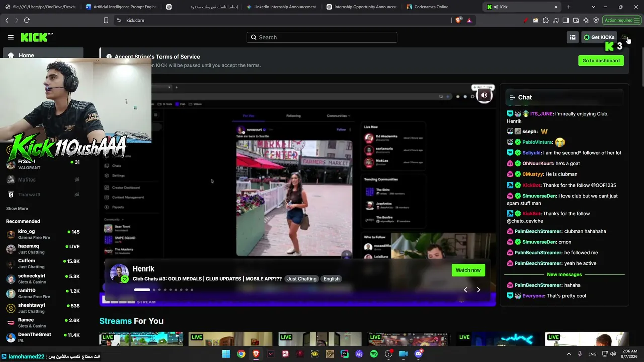
Task: Click the red pen extension icon
Action: point(526,20)
